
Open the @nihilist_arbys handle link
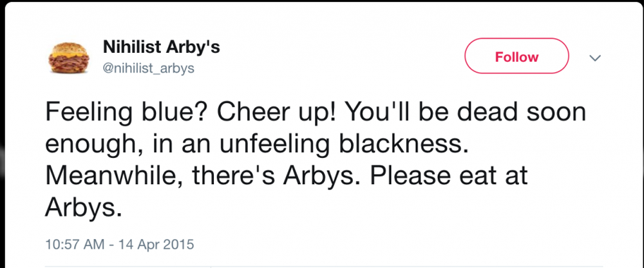pyautogui.click(x=149, y=68)
